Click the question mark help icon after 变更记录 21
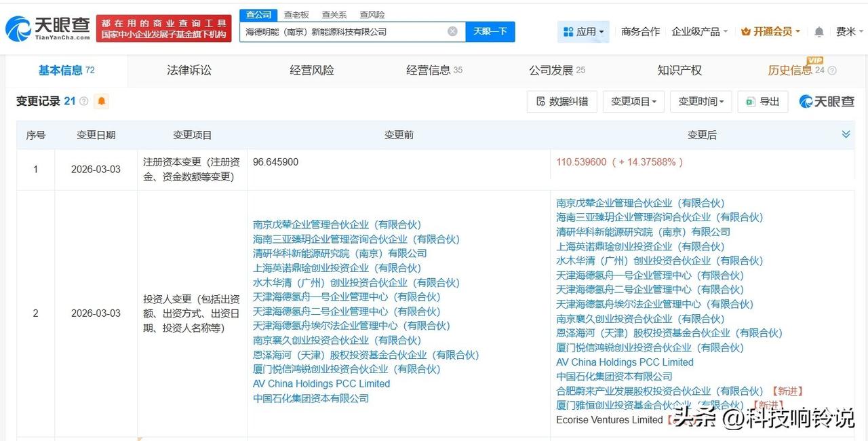Screen dimensions: 868x441 click(83, 101)
